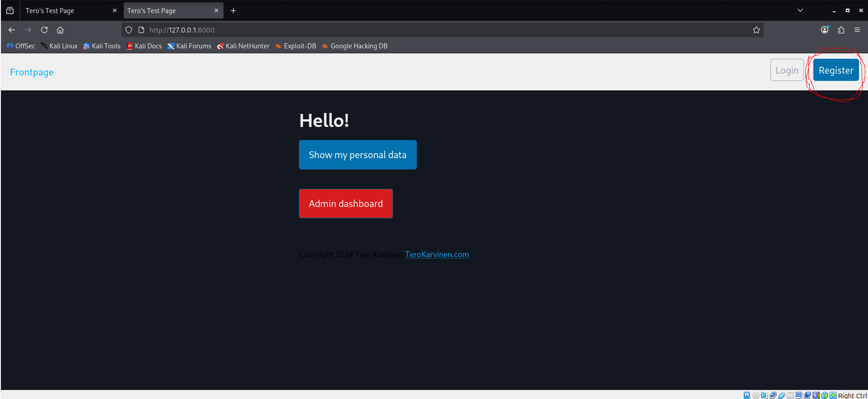
Task: Click the Register button
Action: (x=835, y=70)
